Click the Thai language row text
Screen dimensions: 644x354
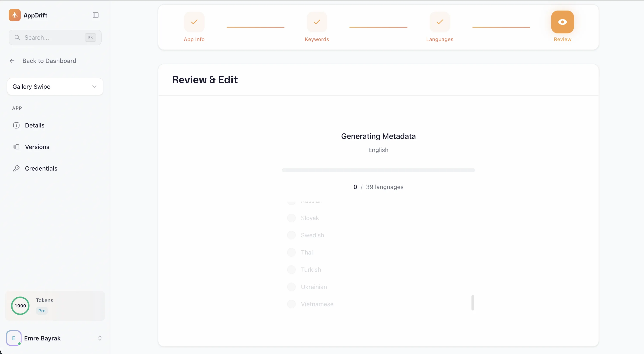[x=307, y=253]
